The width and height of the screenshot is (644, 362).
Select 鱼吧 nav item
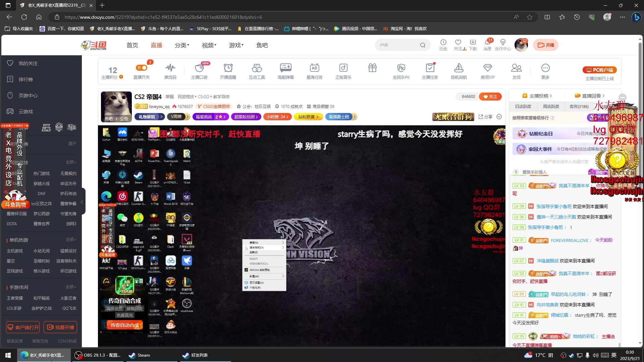[262, 45]
